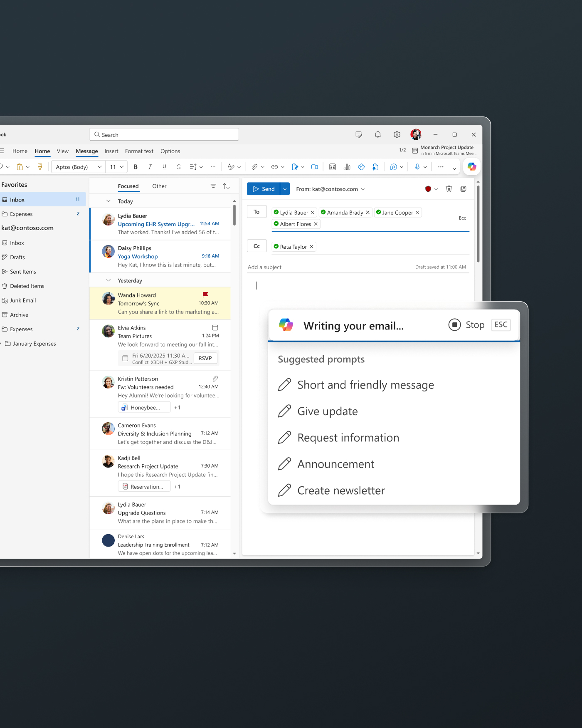Click the Poll bar chart icon
Image resolution: width=582 pixels, height=728 pixels.
347,167
